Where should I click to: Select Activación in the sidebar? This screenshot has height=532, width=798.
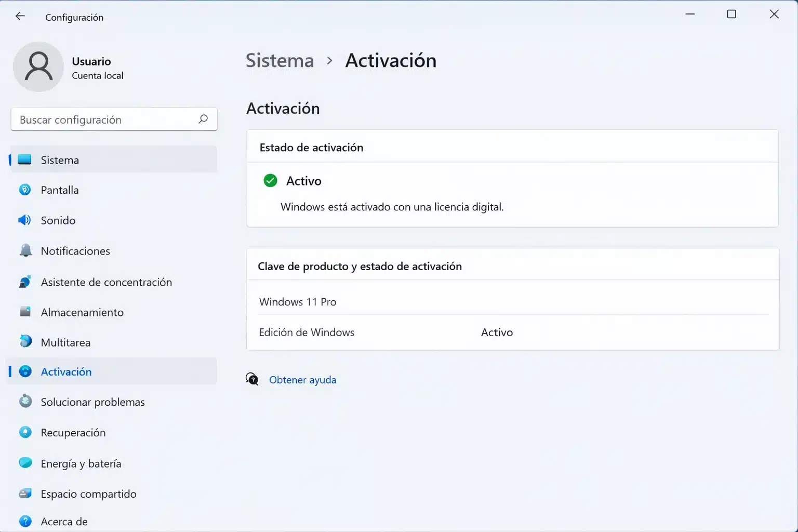coord(113,371)
